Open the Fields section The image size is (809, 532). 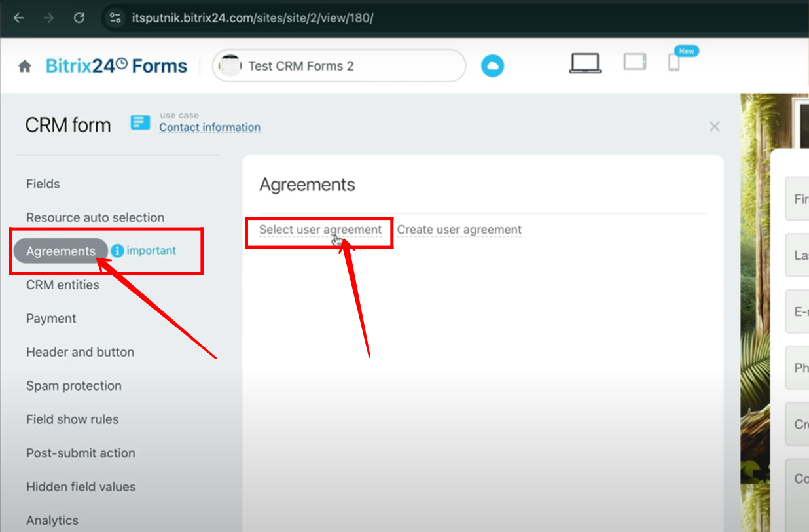click(43, 184)
